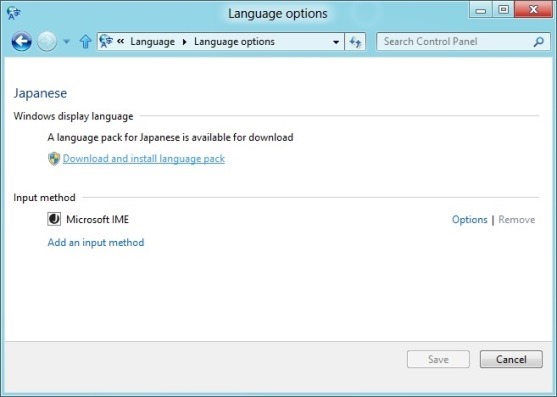The image size is (557, 397).
Task: Go up one level with Up arrow
Action: click(85, 42)
